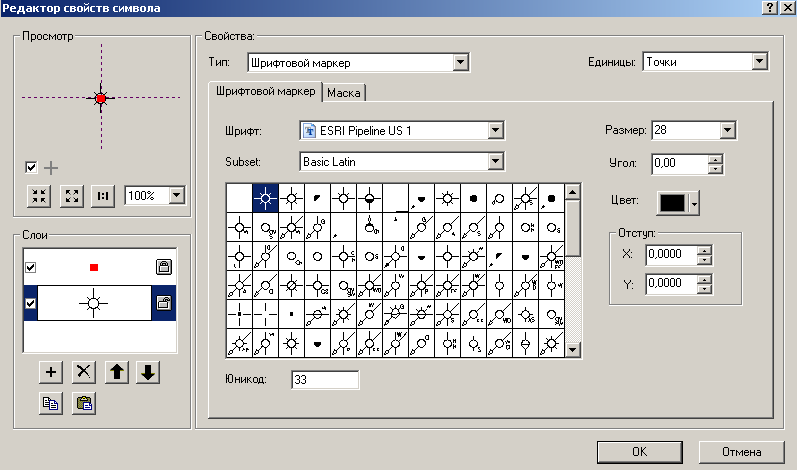Viewport: 797px width, 470px height.
Task: Move the selected layer down
Action: (148, 372)
